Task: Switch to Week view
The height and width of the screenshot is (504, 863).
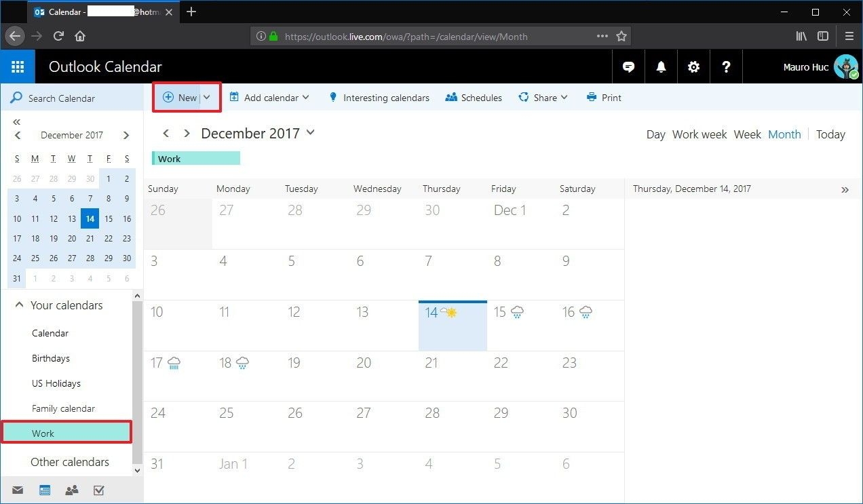Action: click(748, 134)
